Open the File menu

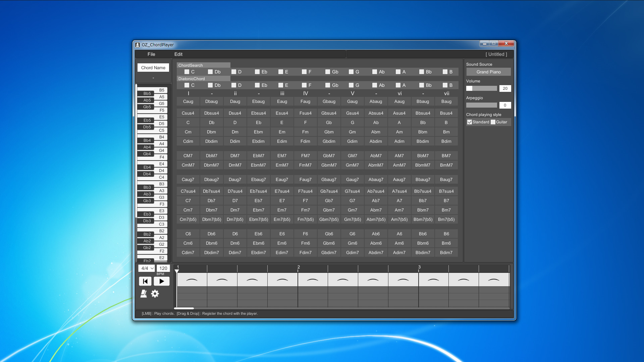[151, 54]
